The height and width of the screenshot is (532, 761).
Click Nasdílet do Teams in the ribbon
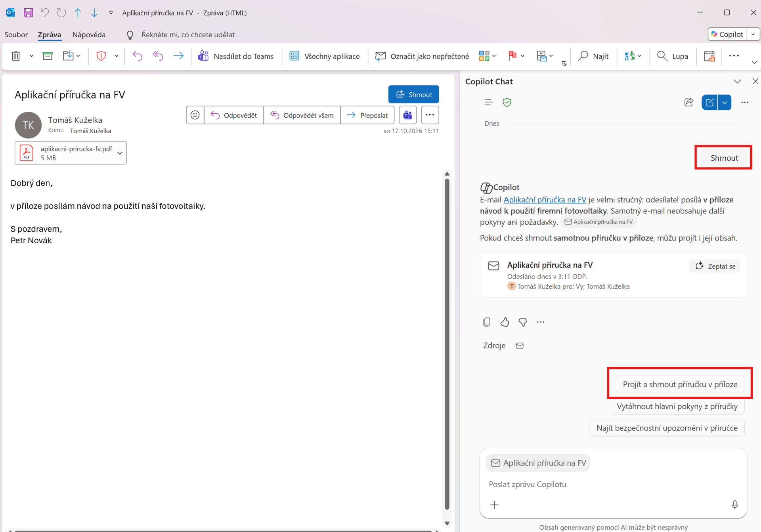pos(236,56)
